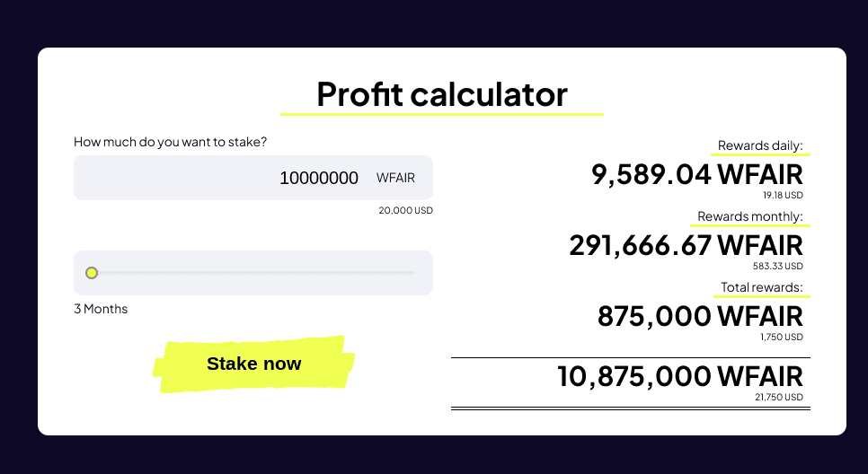
Task: Click the 20,000 USD conversion text
Action: click(405, 211)
